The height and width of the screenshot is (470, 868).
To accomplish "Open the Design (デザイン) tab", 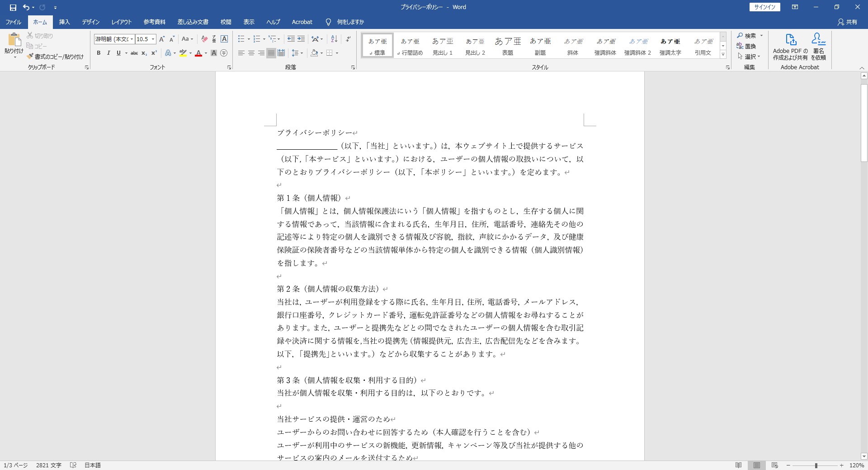I will 90,22.
